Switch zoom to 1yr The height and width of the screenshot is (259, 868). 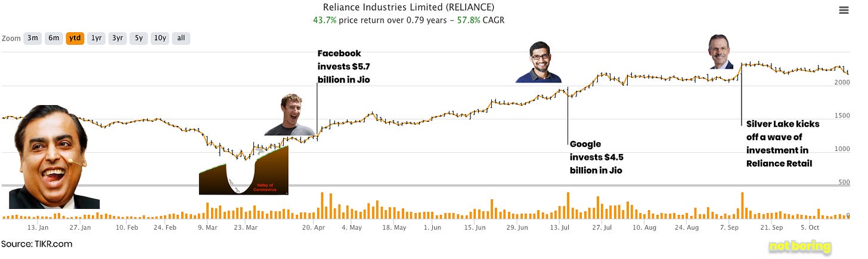(x=96, y=38)
